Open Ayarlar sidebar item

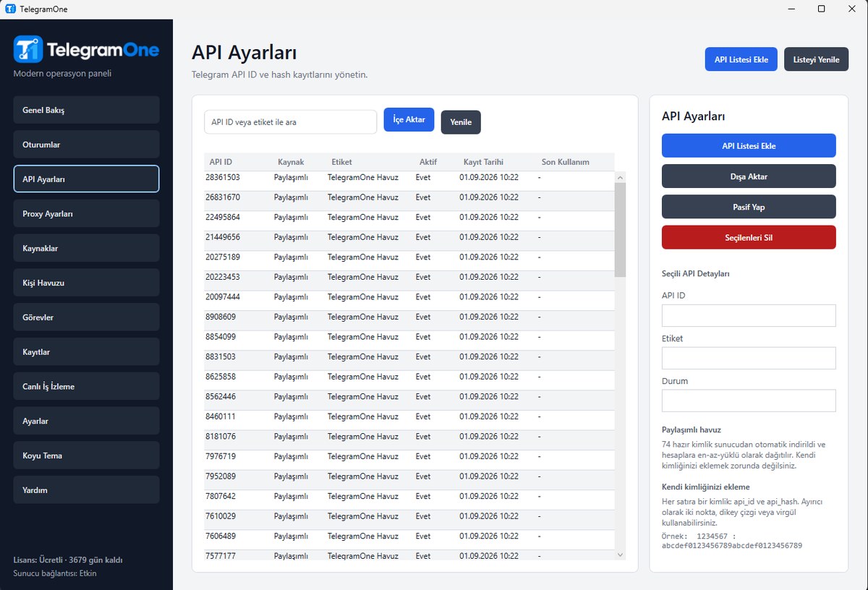point(86,421)
